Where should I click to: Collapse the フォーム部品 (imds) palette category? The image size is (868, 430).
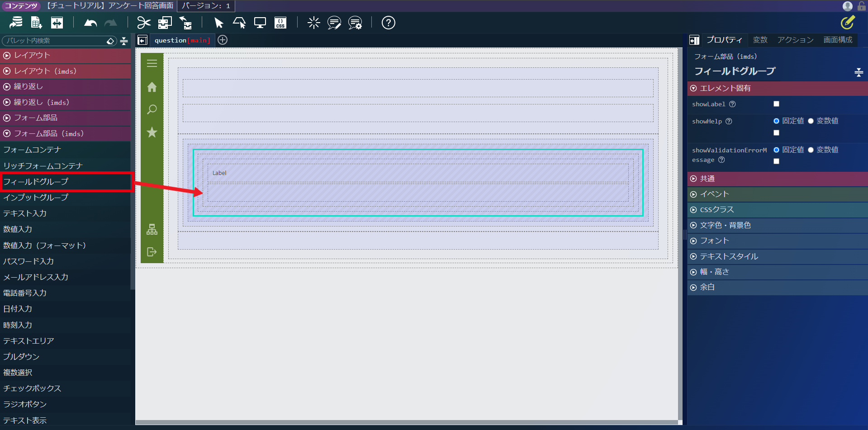[x=66, y=134]
